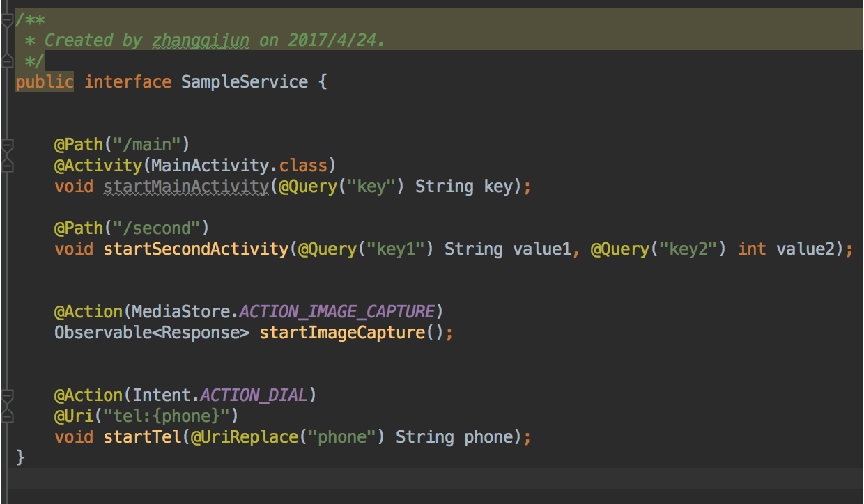This screenshot has height=504, width=864.
Task: Click the startImageCapture method name
Action: point(342,333)
